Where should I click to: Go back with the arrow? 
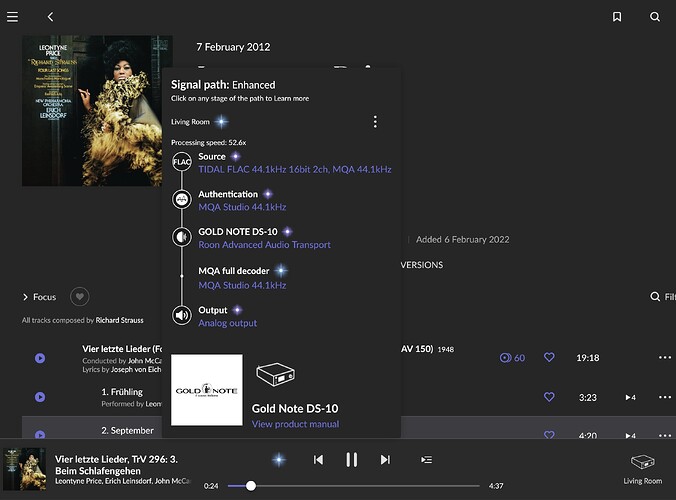(x=50, y=17)
